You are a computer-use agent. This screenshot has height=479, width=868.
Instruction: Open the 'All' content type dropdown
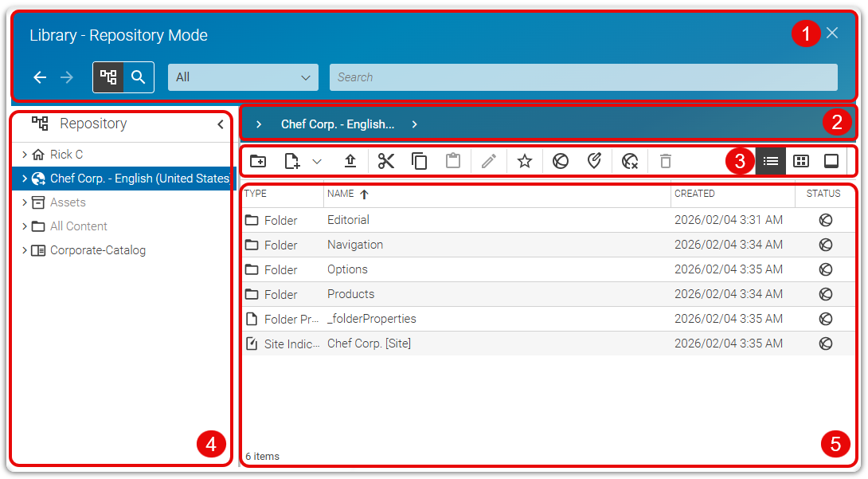243,77
